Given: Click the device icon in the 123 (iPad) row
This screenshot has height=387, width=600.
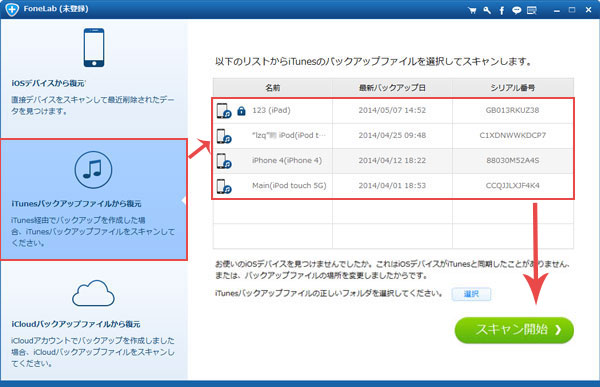Looking at the screenshot, I should [x=224, y=111].
